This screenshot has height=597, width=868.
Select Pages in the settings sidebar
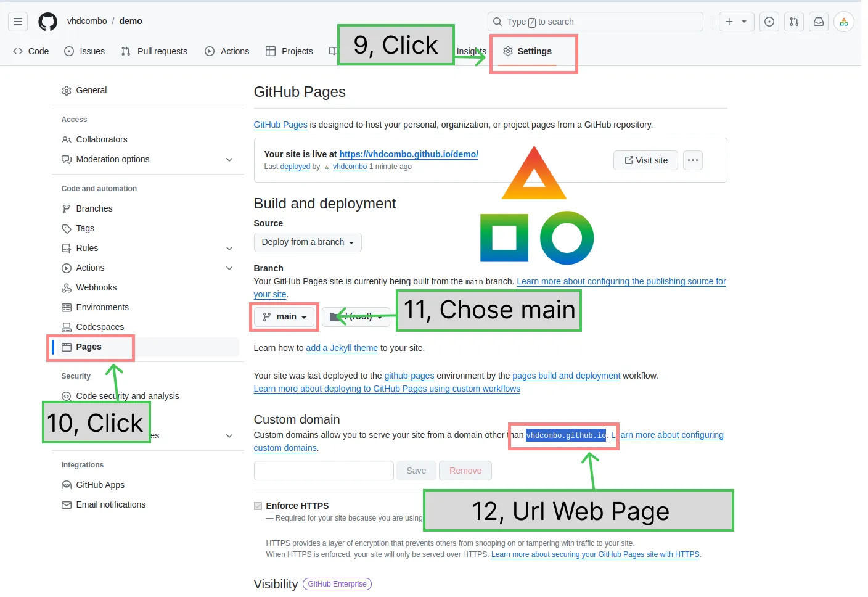click(x=147, y=347)
